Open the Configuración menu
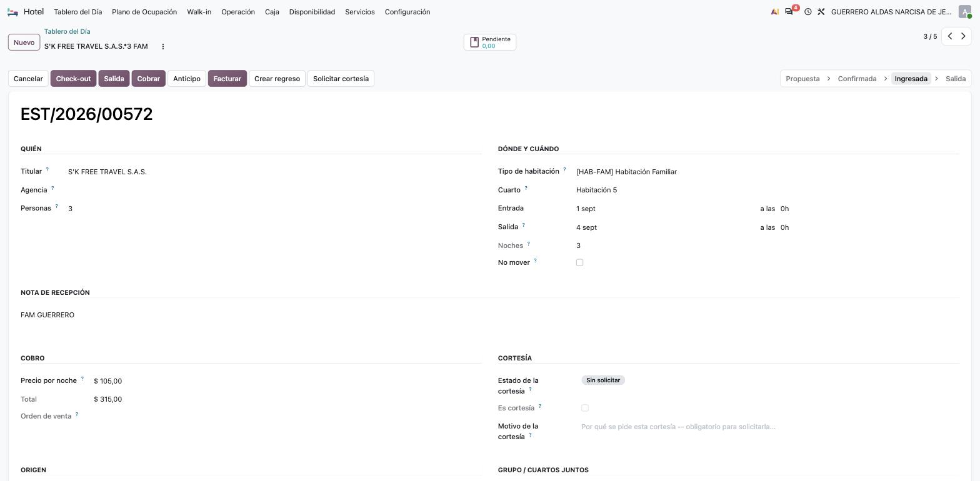 (x=407, y=12)
